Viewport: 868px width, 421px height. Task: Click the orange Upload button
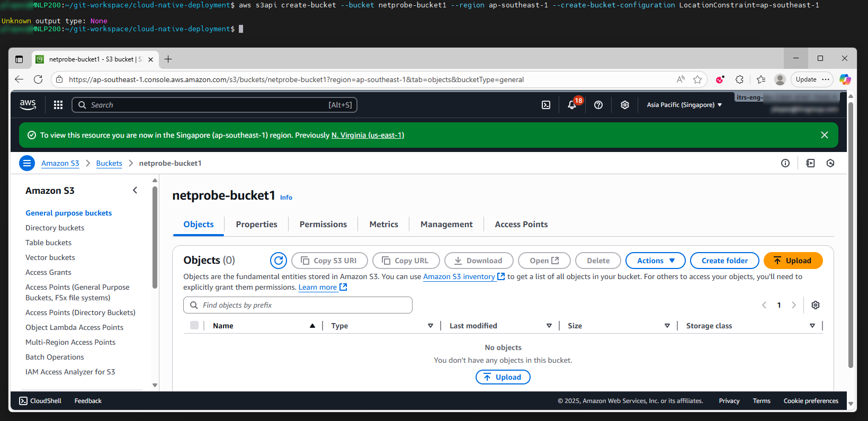[793, 261]
